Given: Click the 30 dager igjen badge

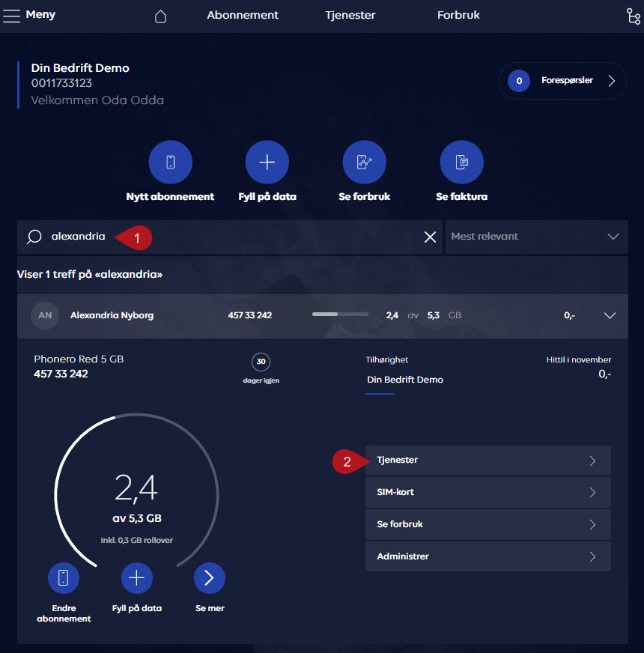Looking at the screenshot, I should click(x=261, y=362).
